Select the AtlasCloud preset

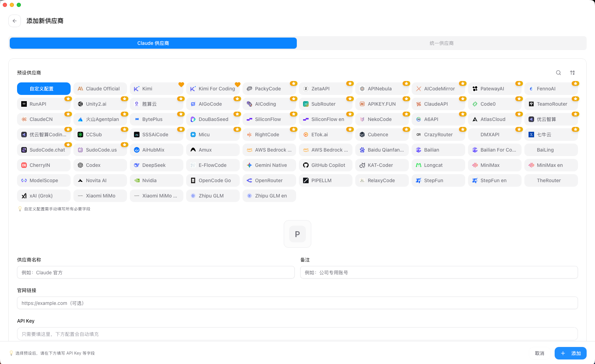(495, 119)
